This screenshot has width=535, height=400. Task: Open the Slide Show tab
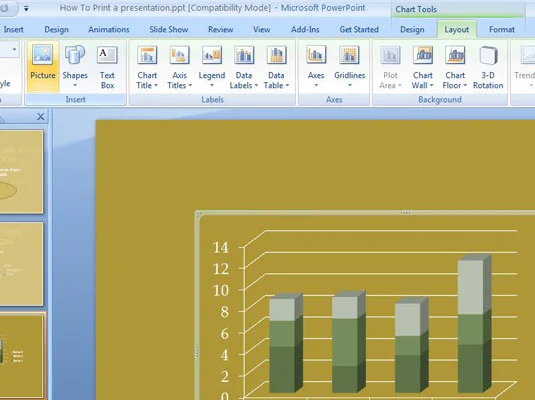coord(169,30)
